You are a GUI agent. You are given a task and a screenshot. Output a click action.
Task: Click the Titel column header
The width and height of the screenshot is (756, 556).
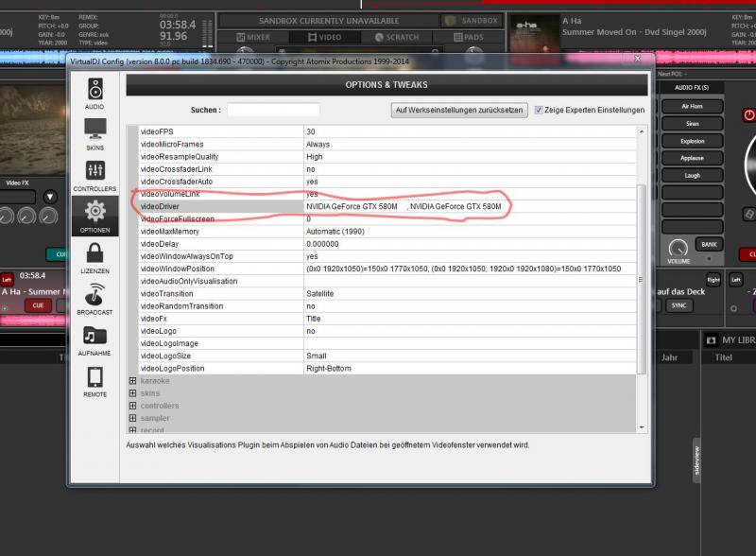(723, 357)
